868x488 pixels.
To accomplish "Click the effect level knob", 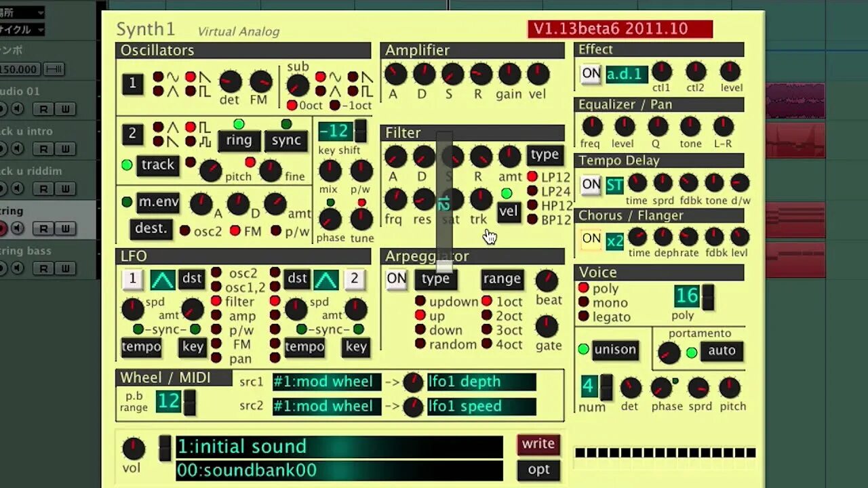I will pos(730,71).
